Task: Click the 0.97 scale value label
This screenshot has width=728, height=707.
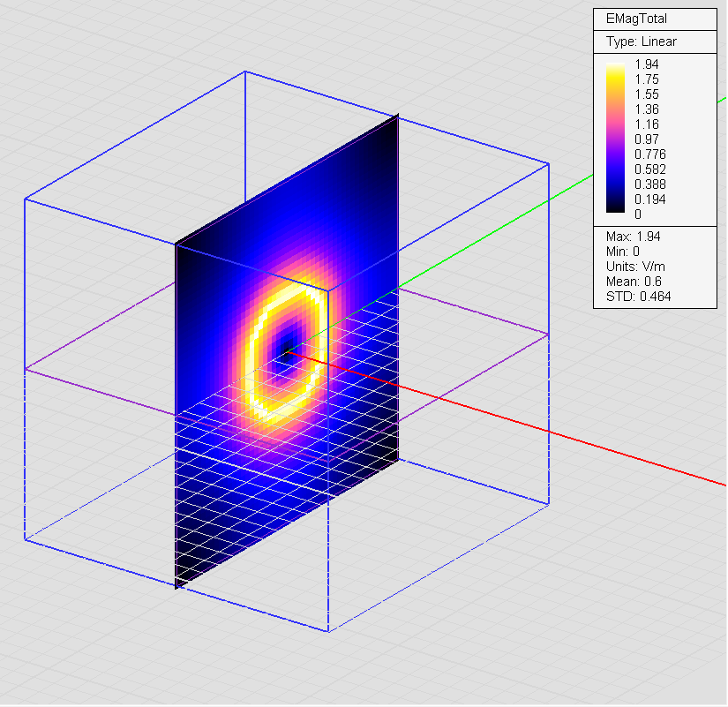Action: click(x=647, y=139)
